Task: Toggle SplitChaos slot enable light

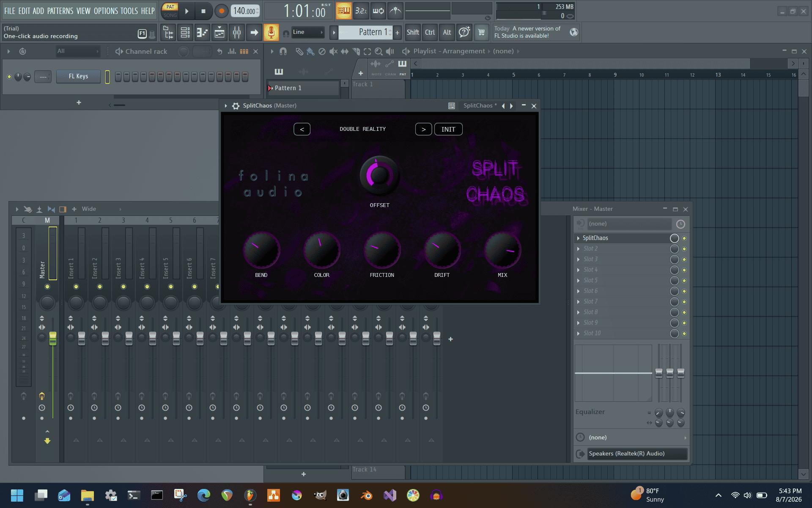Action: tap(684, 238)
